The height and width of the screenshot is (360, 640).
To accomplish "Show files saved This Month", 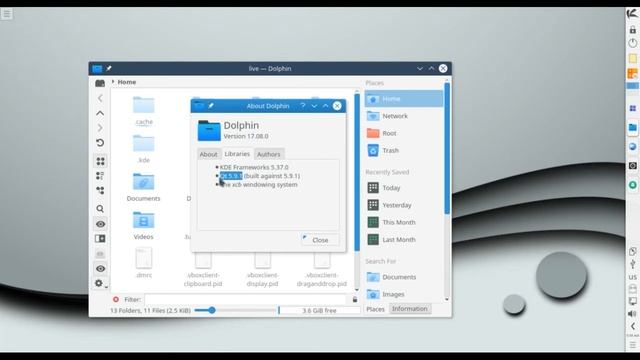I will click(x=403, y=222).
